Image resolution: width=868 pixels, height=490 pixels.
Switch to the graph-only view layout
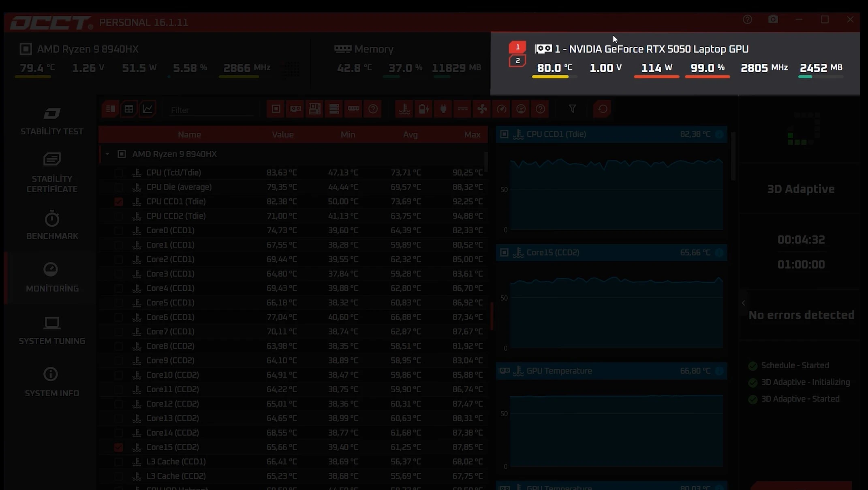pos(148,109)
